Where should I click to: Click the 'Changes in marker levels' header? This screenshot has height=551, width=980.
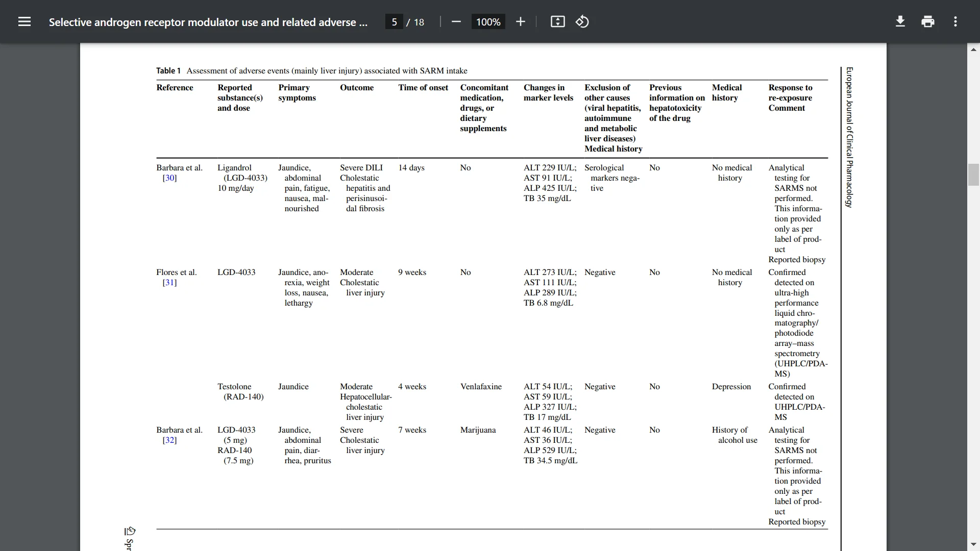click(x=548, y=93)
